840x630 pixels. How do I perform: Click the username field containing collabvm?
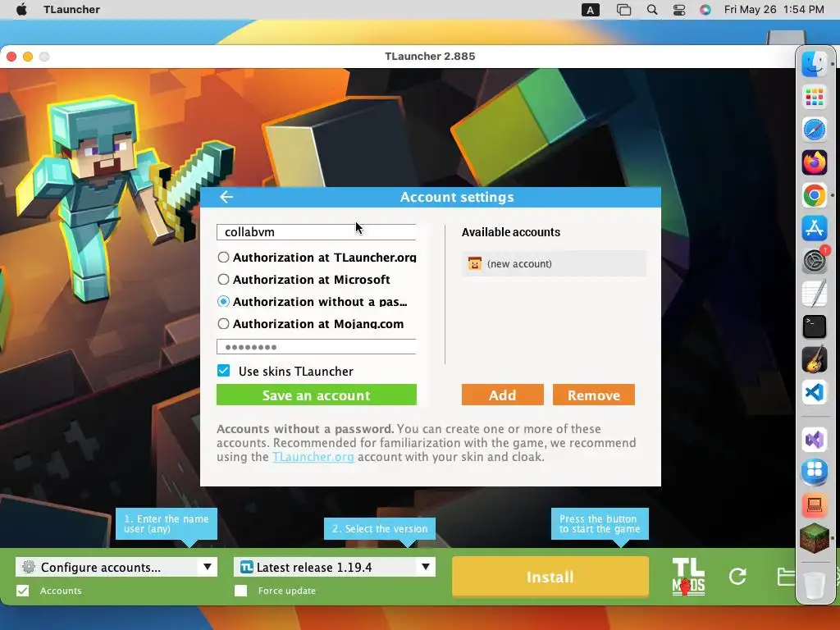(x=316, y=232)
